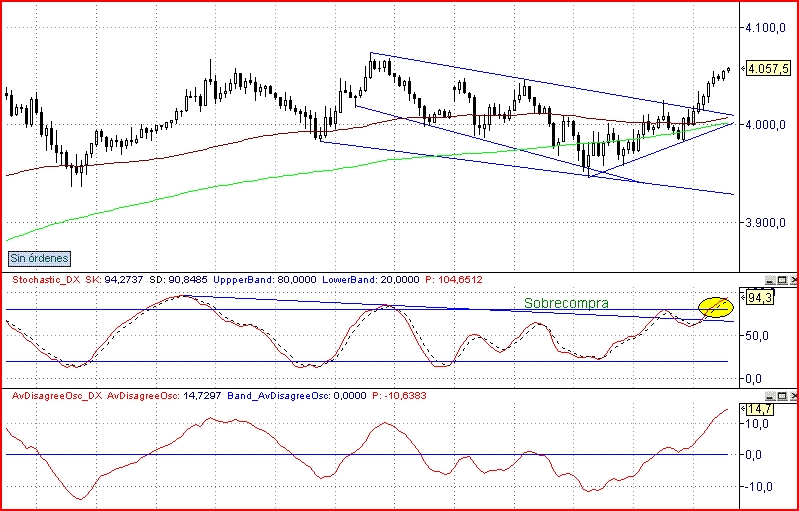Click the 'P: 104,6512' value
The image size is (799, 511).
[454, 280]
